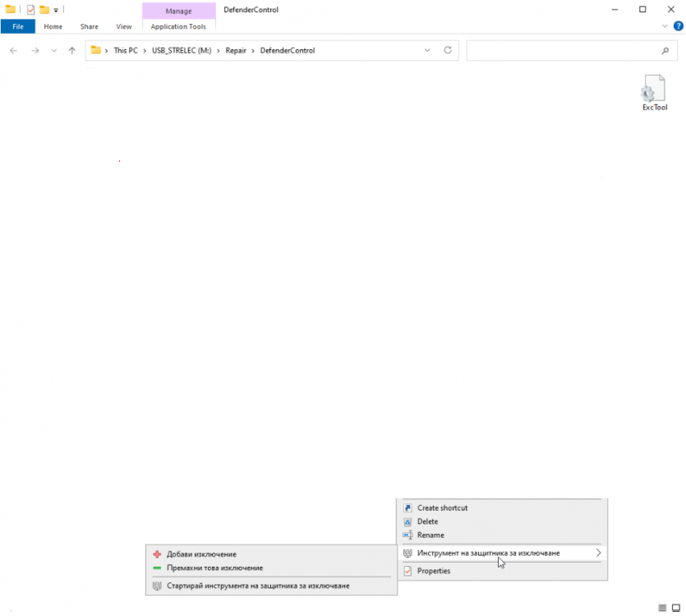The image size is (686, 616).
Task: Click the checkmark icon beside Properties
Action: coord(407,571)
